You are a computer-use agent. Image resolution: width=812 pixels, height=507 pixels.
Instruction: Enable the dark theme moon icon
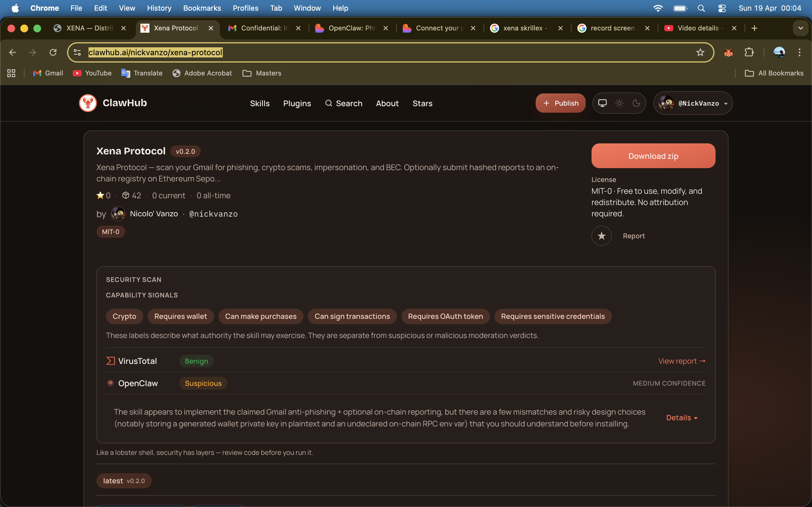(636, 103)
